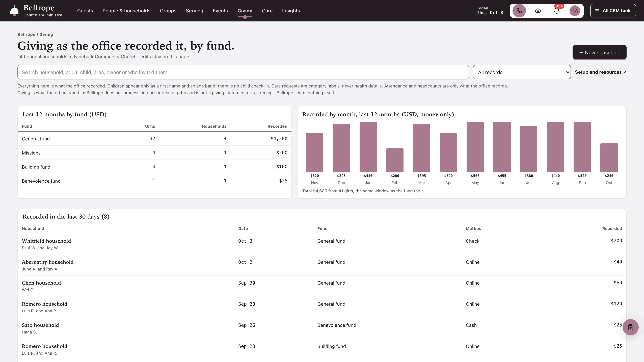Click the Bellrope bell logo
Viewport: 644px width, 362px height.
(14, 11)
